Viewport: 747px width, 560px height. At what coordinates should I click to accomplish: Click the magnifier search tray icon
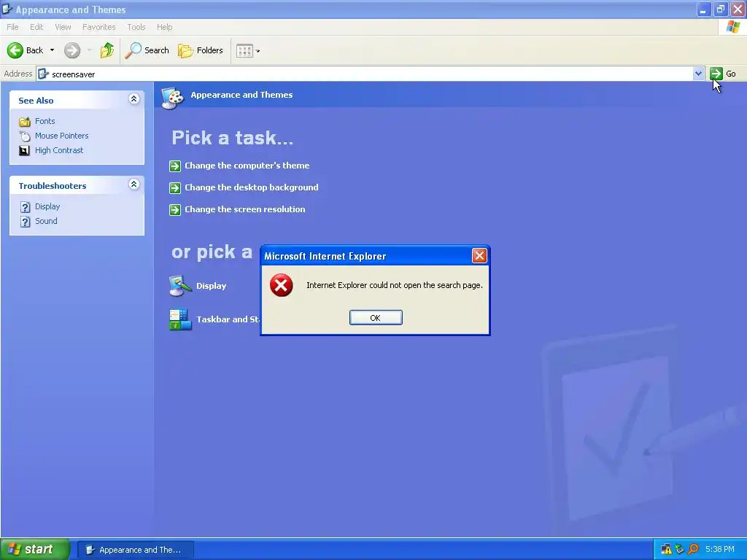tap(693, 550)
